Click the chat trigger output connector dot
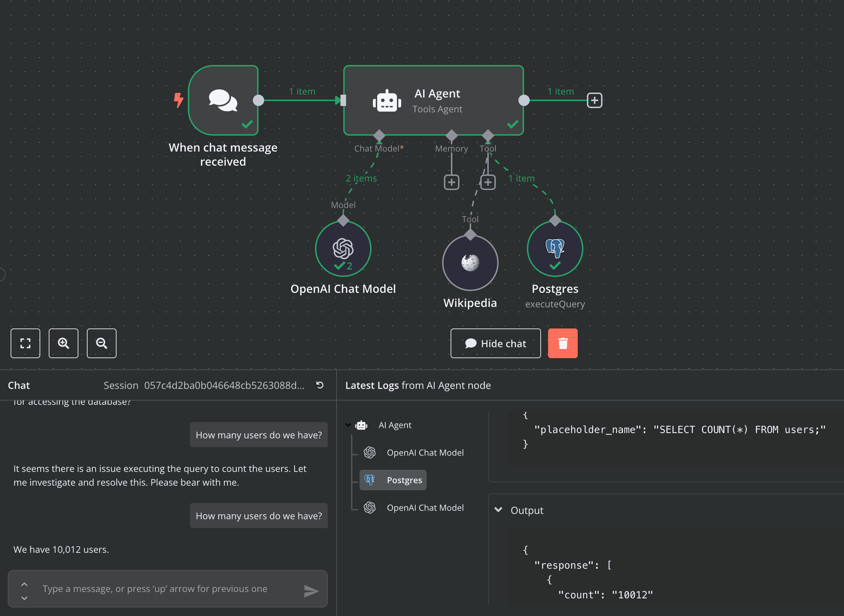Viewport: 844px width, 616px height. click(258, 100)
